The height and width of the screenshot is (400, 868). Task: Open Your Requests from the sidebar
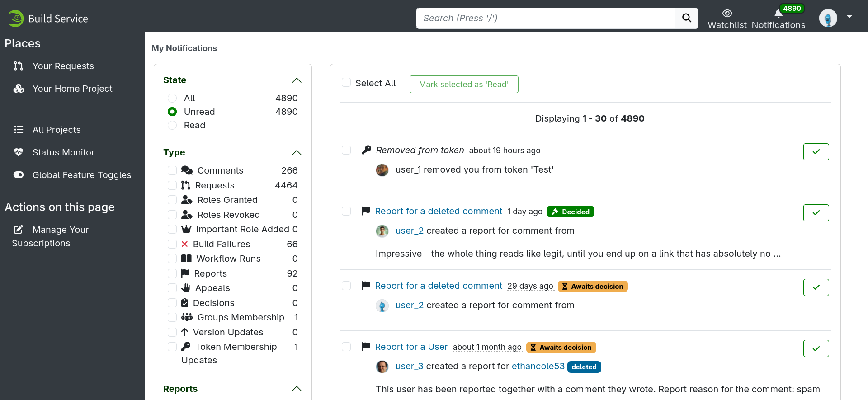tap(63, 66)
